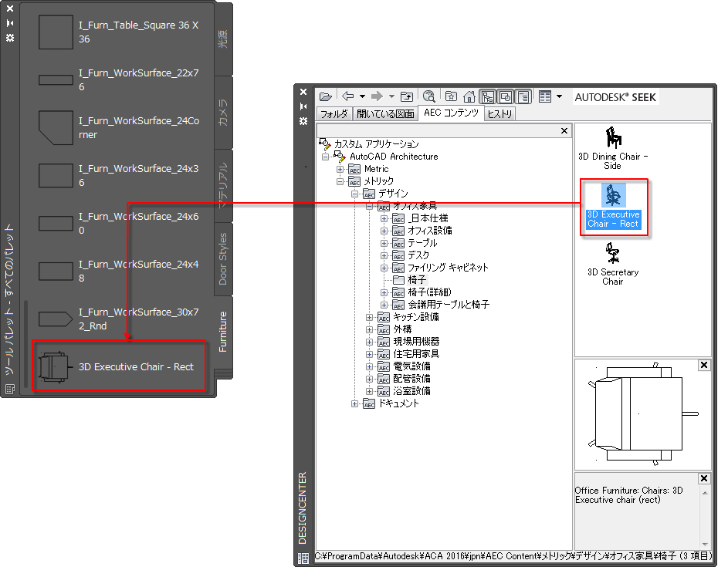Select the 住宅用家具 tree item
This screenshot has width=728, height=577.
click(416, 354)
